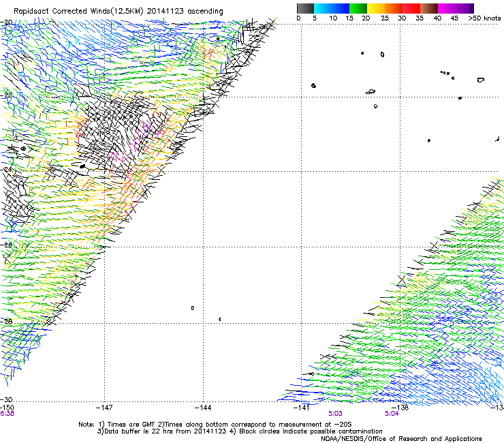Click the orange 25–30 knots legend segment
504x443 pixels.
pos(394,8)
